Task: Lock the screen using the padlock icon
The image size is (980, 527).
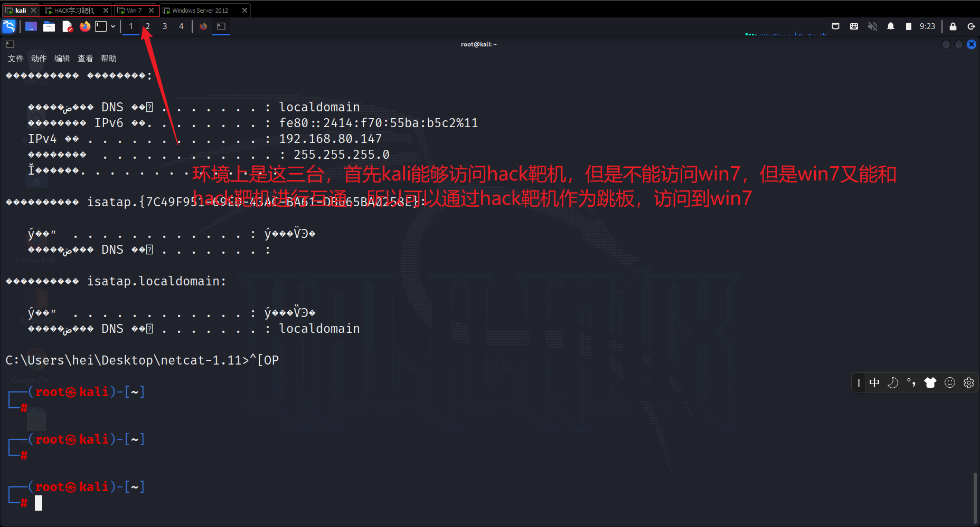Action: (x=953, y=26)
